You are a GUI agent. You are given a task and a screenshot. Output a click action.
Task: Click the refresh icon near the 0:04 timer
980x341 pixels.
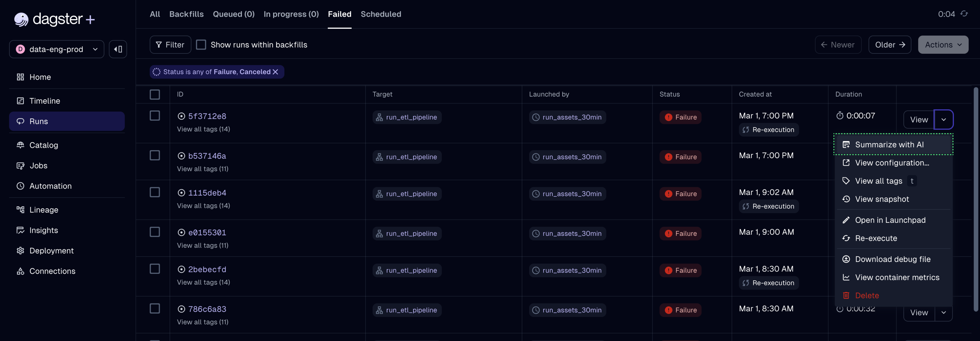965,14
